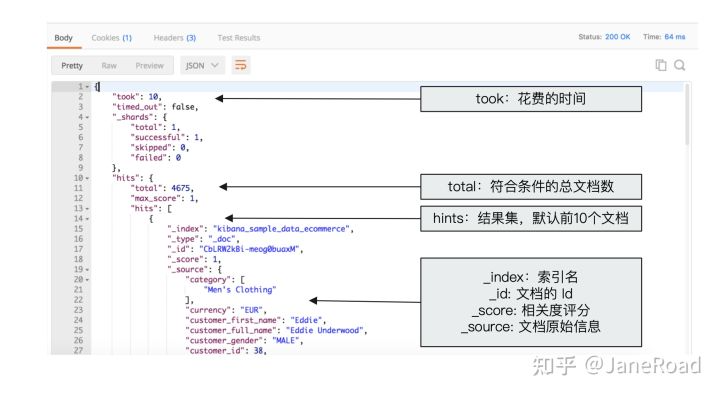Click the "total": 4675 line
Image resolution: width=720 pixels, height=394 pixels.
click(162, 188)
